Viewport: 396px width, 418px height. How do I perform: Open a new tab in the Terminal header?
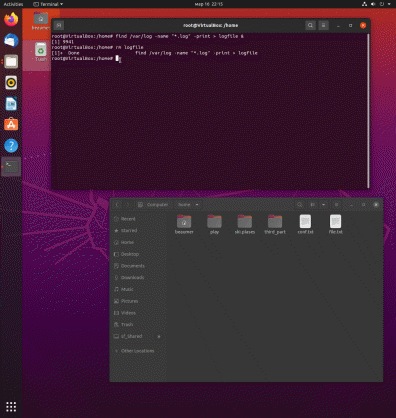59,25
